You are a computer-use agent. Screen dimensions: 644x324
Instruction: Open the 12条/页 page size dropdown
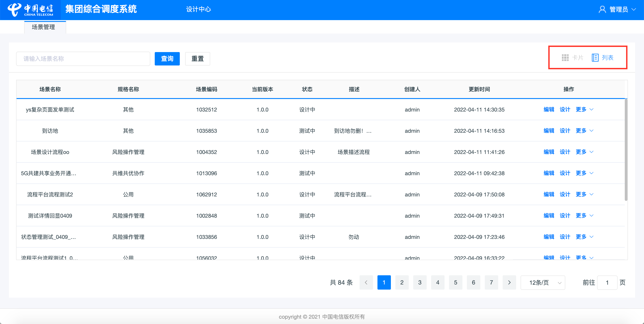click(x=543, y=282)
